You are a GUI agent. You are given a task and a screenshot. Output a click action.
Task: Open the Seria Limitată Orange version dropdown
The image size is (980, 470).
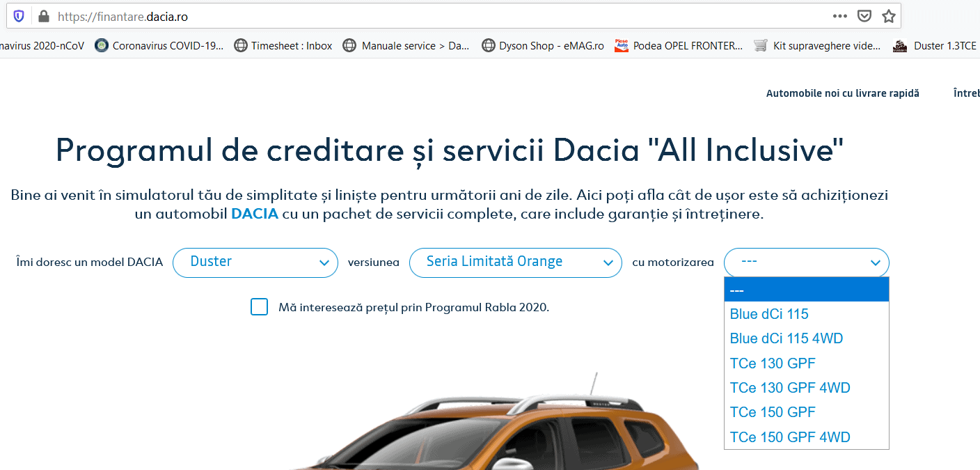(515, 263)
